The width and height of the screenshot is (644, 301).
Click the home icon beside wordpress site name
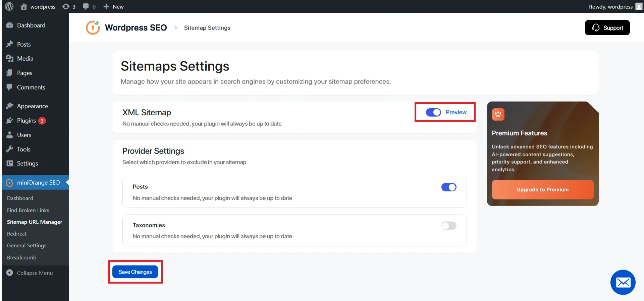[x=23, y=6]
